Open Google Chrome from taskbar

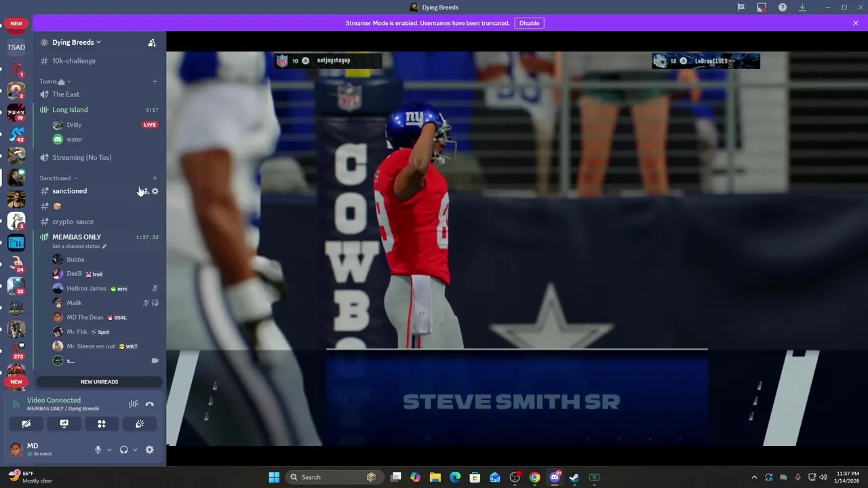click(535, 477)
